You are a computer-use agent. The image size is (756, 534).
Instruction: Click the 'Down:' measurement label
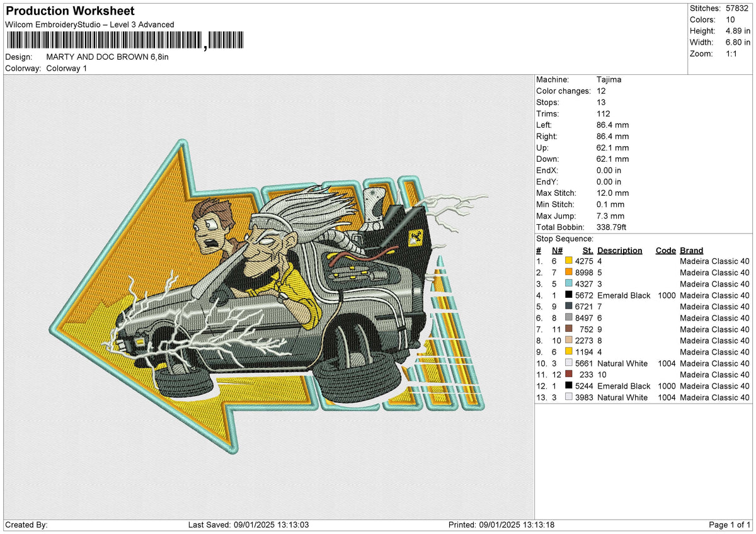pyautogui.click(x=547, y=159)
